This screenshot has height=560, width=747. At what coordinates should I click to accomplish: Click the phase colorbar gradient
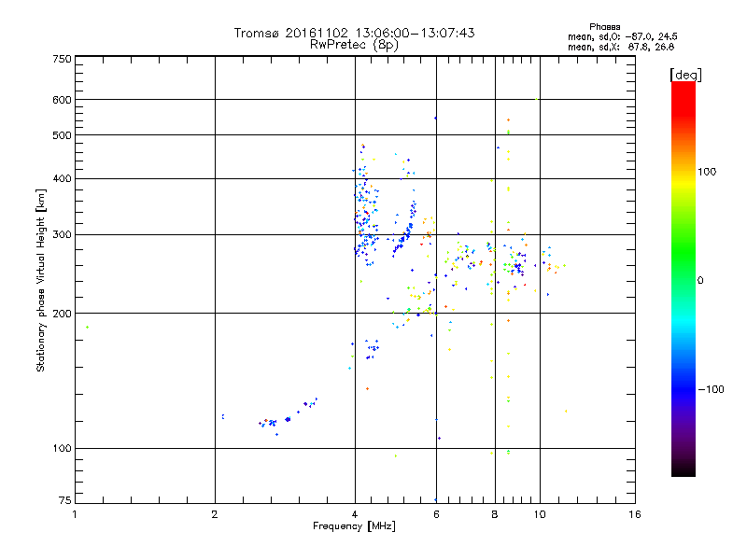pyautogui.click(x=684, y=278)
